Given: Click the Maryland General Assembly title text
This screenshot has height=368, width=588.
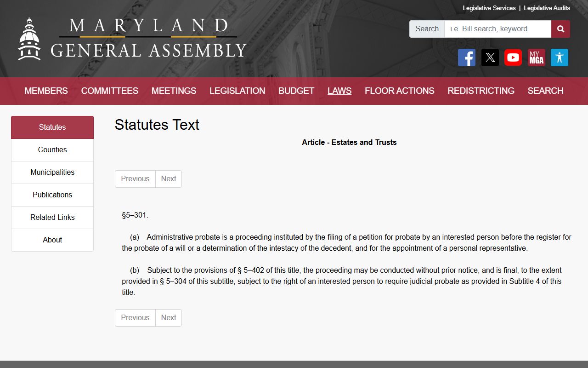Looking at the screenshot, I should click(148, 38).
